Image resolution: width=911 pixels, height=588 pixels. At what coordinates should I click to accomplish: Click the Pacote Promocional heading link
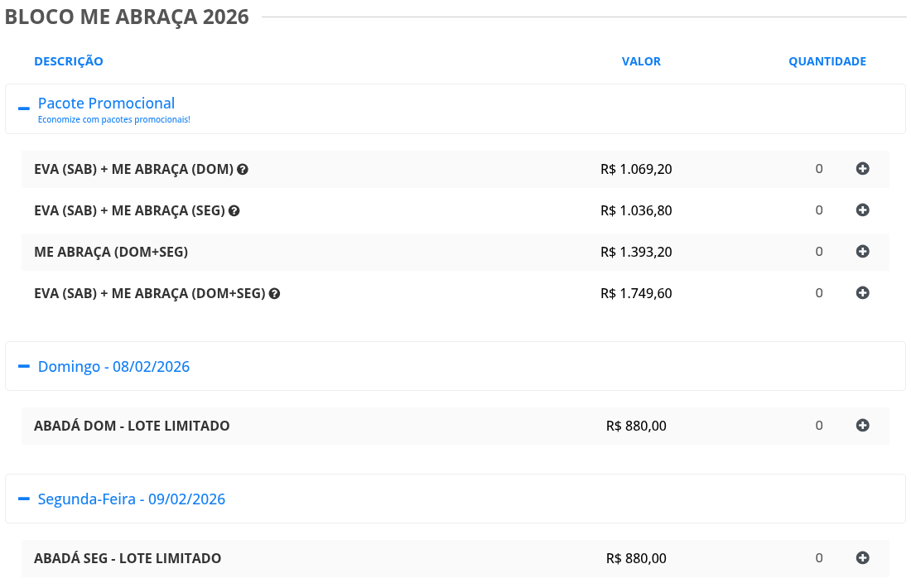pos(106,104)
